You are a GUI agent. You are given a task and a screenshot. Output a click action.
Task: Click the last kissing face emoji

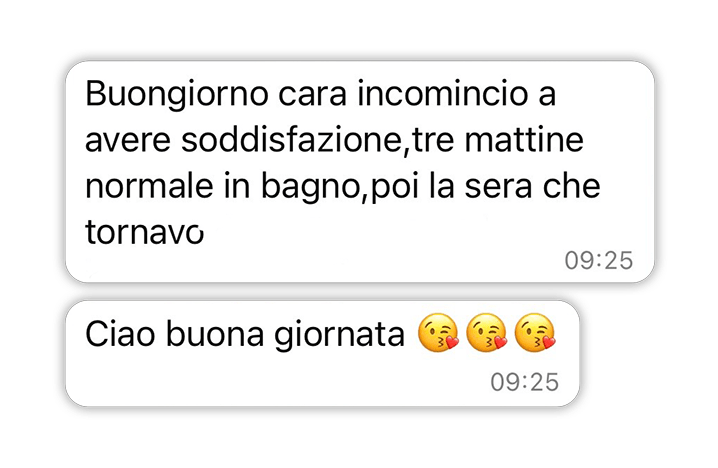(x=535, y=333)
